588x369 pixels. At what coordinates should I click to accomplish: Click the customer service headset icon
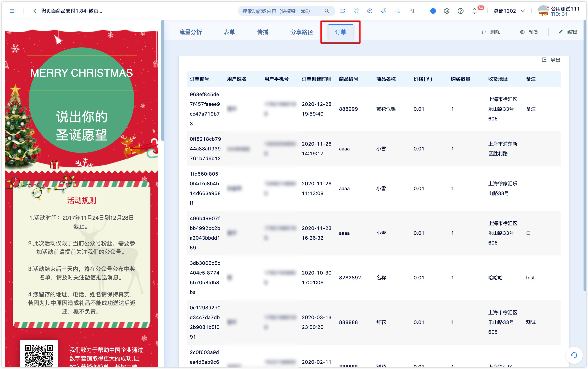point(574,355)
